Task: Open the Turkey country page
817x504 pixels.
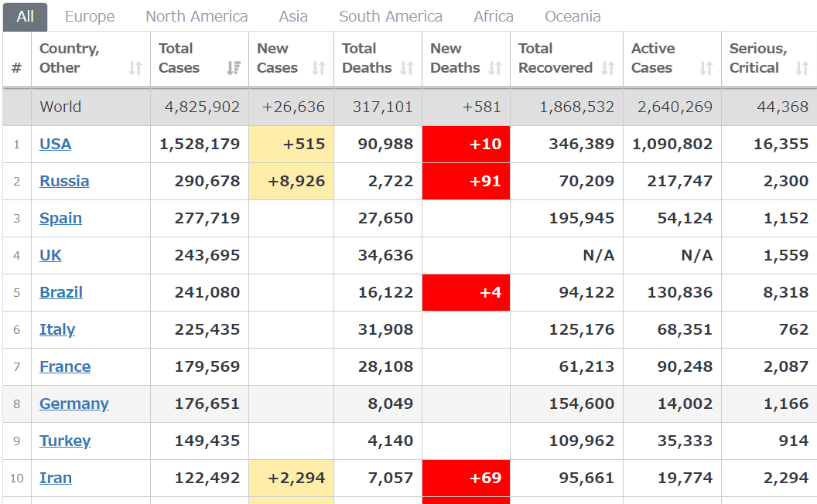Action: 65,441
